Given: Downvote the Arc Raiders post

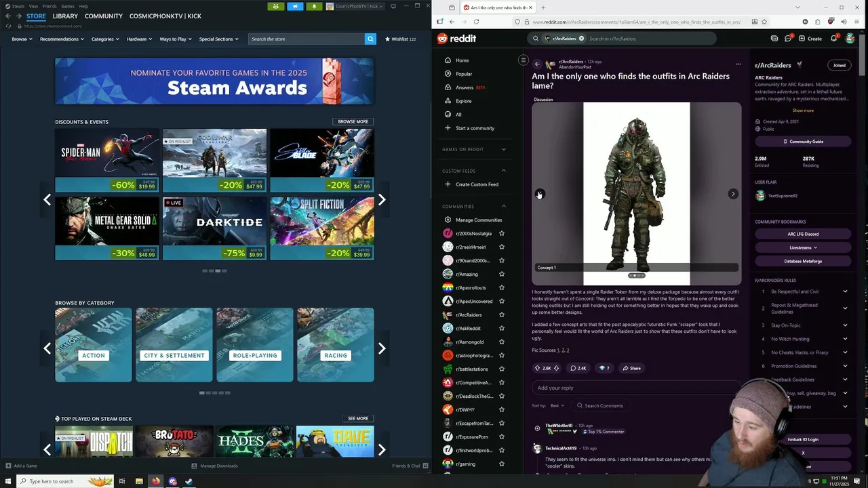Looking at the screenshot, I should [556, 368].
